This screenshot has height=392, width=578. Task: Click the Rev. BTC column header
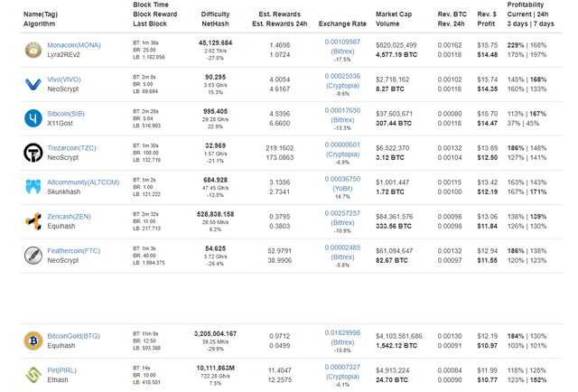coord(452,14)
